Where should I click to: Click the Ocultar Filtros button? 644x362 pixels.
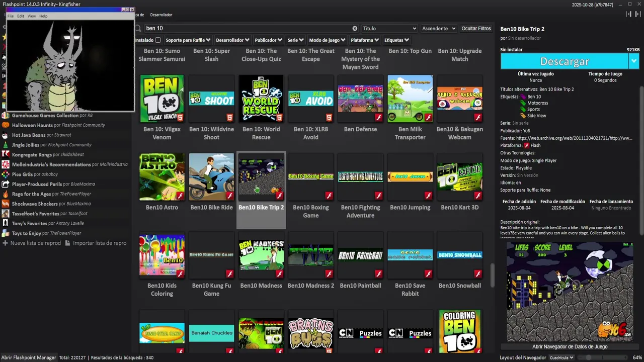[x=476, y=29]
